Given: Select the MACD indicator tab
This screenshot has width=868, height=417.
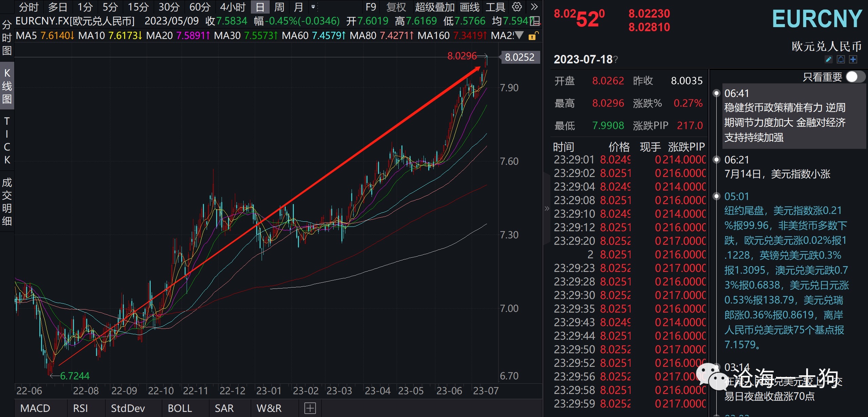Looking at the screenshot, I should (35, 408).
